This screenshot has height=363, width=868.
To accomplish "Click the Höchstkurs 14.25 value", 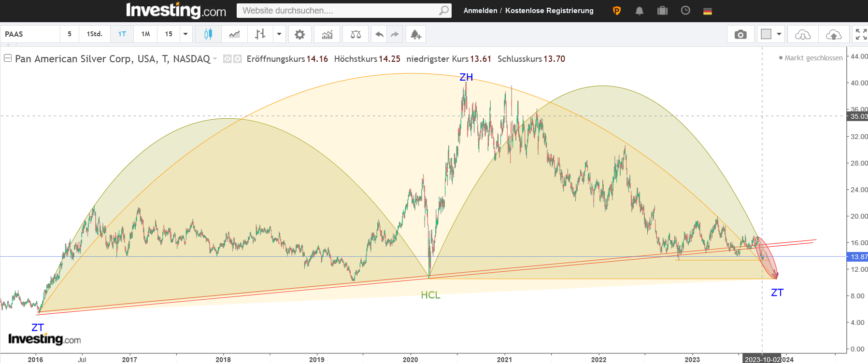I will point(389,59).
